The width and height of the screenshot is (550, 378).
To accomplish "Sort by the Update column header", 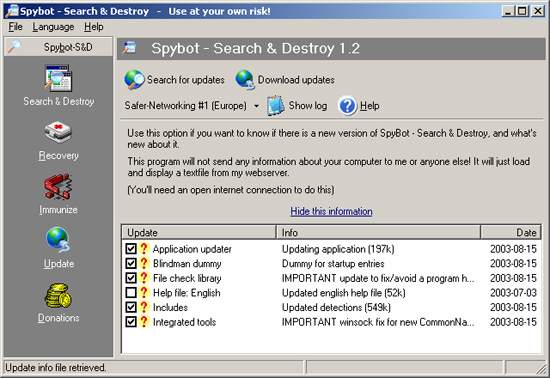I will point(199,232).
